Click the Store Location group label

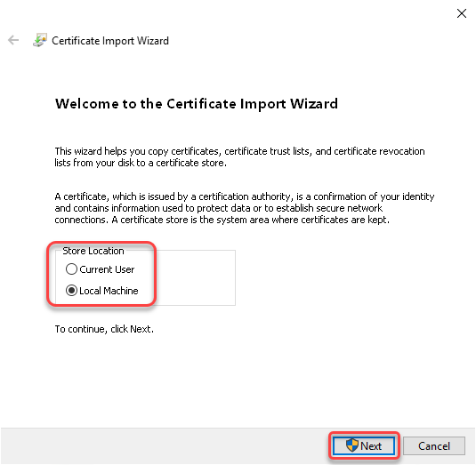pos(93,251)
